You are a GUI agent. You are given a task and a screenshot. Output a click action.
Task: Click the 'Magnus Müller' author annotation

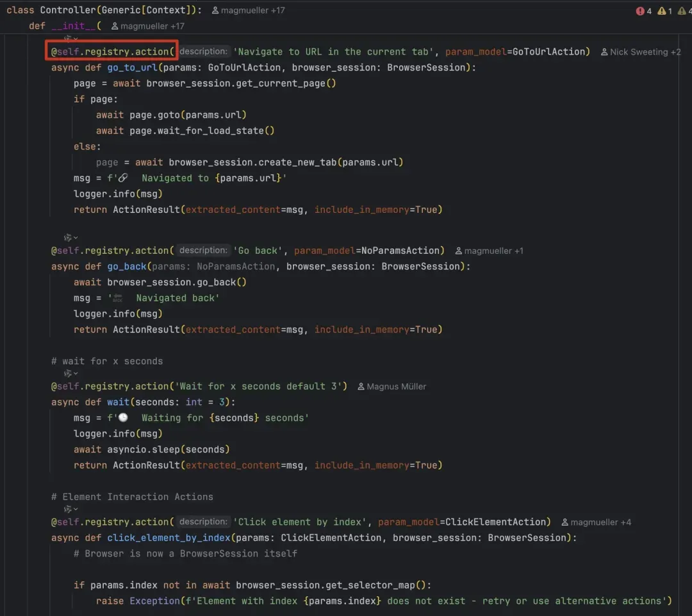pos(392,387)
